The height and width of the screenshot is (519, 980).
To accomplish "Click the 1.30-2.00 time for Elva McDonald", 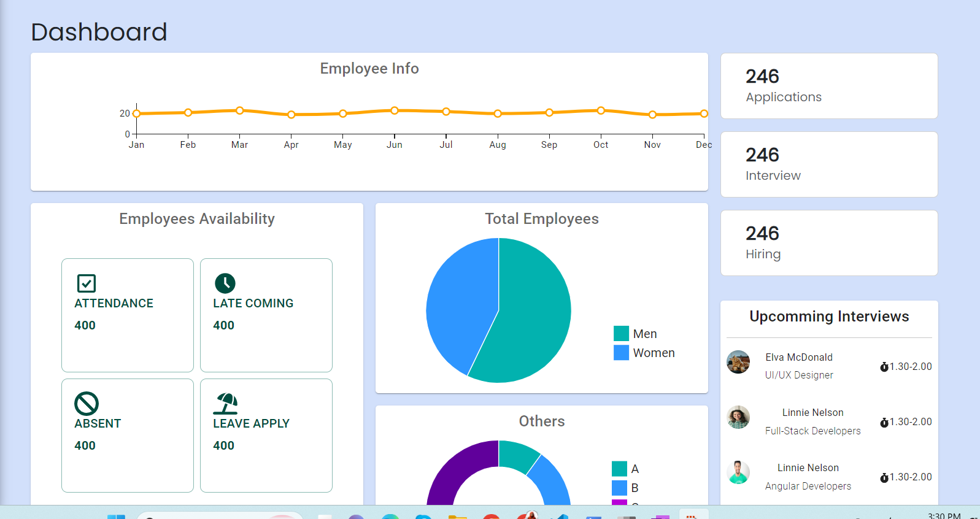I will tap(911, 367).
